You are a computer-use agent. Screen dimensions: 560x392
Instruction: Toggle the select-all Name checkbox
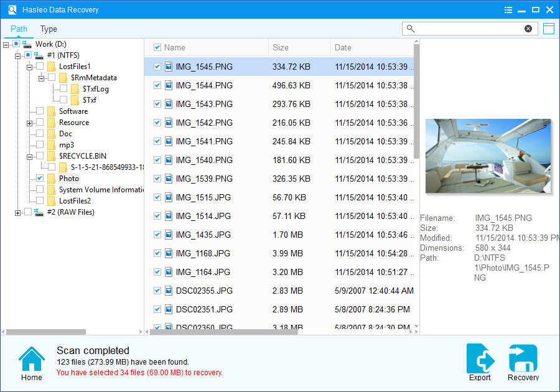pyautogui.click(x=157, y=47)
